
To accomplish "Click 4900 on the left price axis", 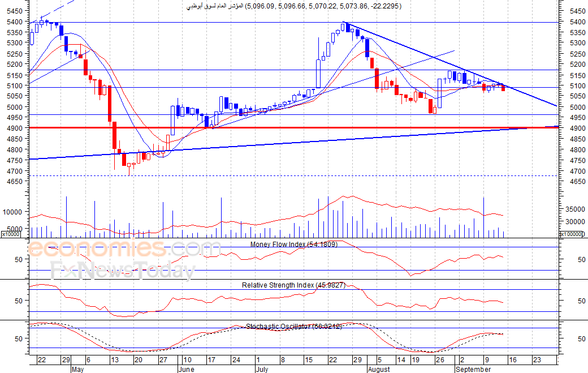I will click(15, 128).
